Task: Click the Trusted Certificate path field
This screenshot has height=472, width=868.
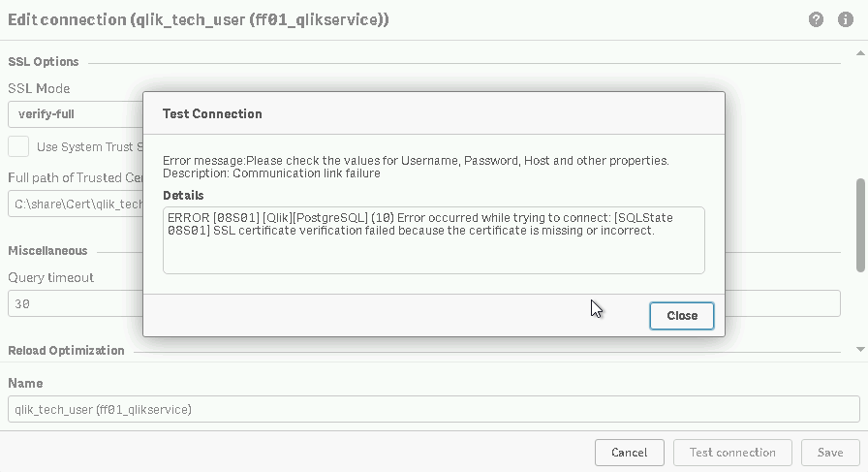Action: click(76, 205)
